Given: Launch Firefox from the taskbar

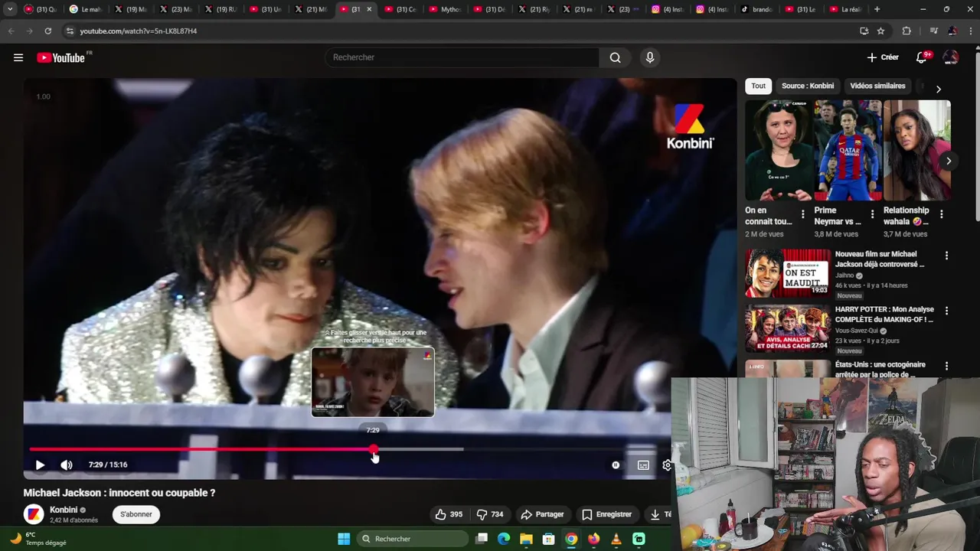Looking at the screenshot, I should pyautogui.click(x=594, y=539).
